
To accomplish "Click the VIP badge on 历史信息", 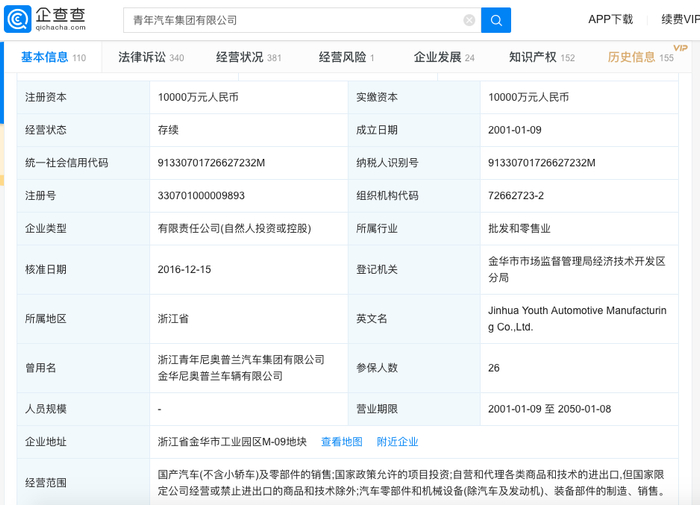I will coord(681,48).
